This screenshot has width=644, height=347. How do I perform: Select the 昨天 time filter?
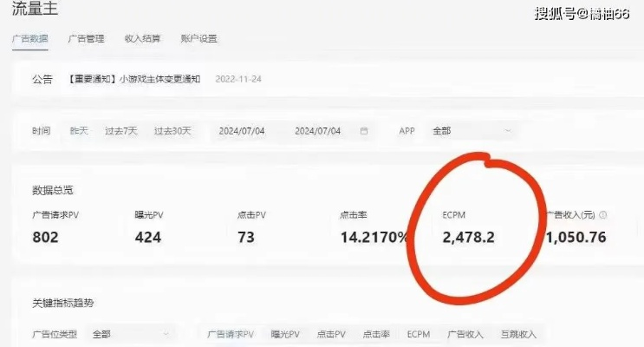click(x=79, y=131)
